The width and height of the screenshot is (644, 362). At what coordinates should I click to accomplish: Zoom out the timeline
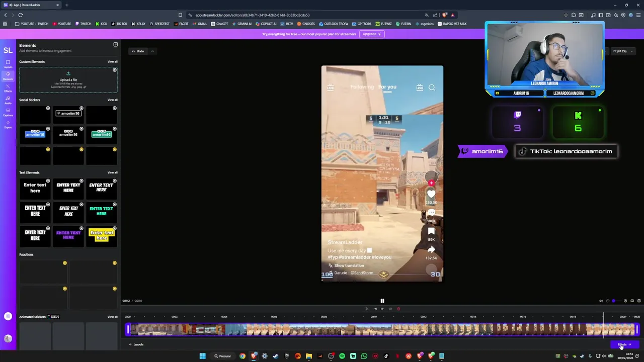pyautogui.click(x=607, y=301)
